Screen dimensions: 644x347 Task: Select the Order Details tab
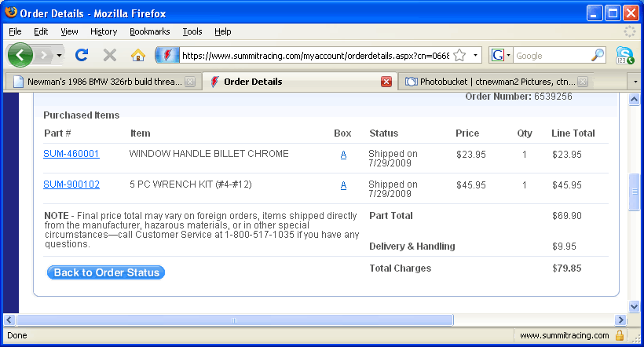coord(300,82)
